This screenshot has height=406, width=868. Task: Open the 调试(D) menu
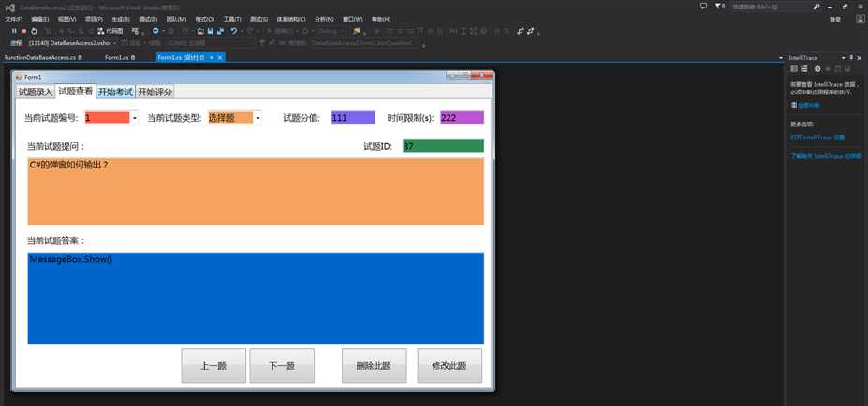tap(148, 20)
